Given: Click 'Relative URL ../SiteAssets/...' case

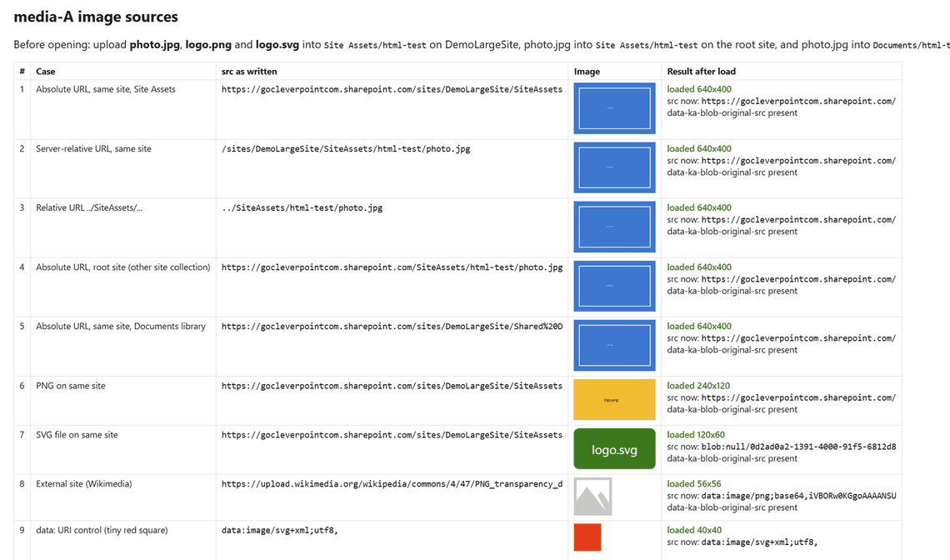Looking at the screenshot, I should click(89, 207).
